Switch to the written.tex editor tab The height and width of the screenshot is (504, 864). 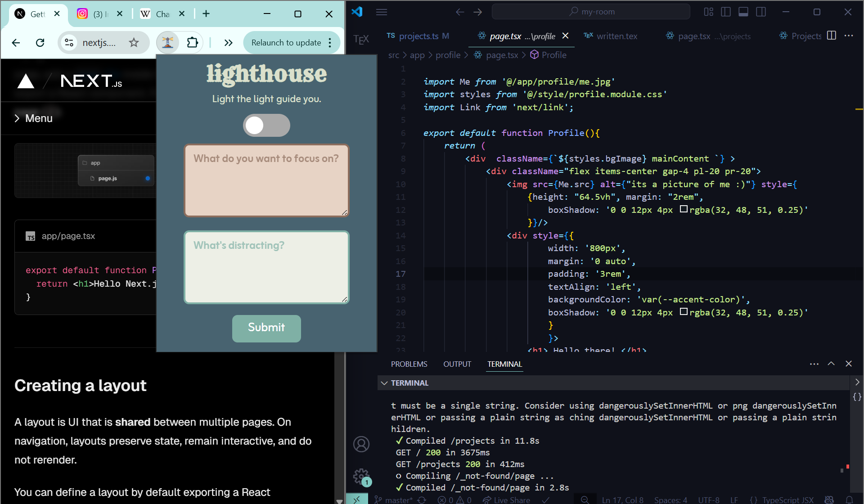[610, 36]
